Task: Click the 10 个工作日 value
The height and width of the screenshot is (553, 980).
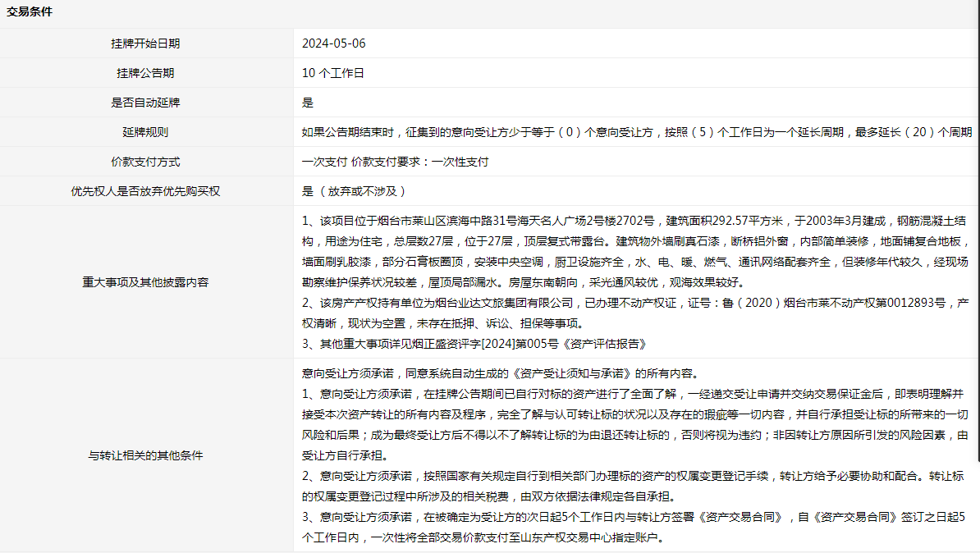Action: pyautogui.click(x=332, y=73)
